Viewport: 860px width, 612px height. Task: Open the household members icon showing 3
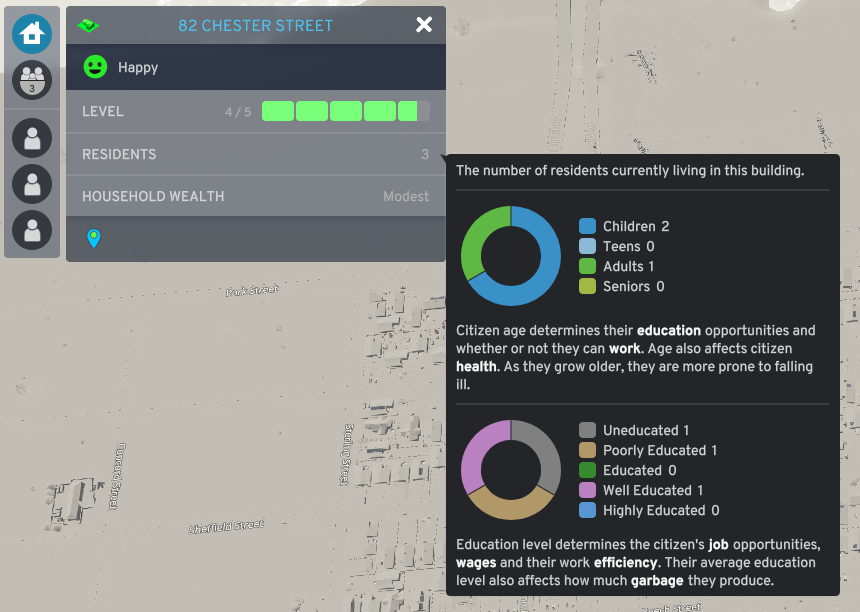pyautogui.click(x=32, y=79)
